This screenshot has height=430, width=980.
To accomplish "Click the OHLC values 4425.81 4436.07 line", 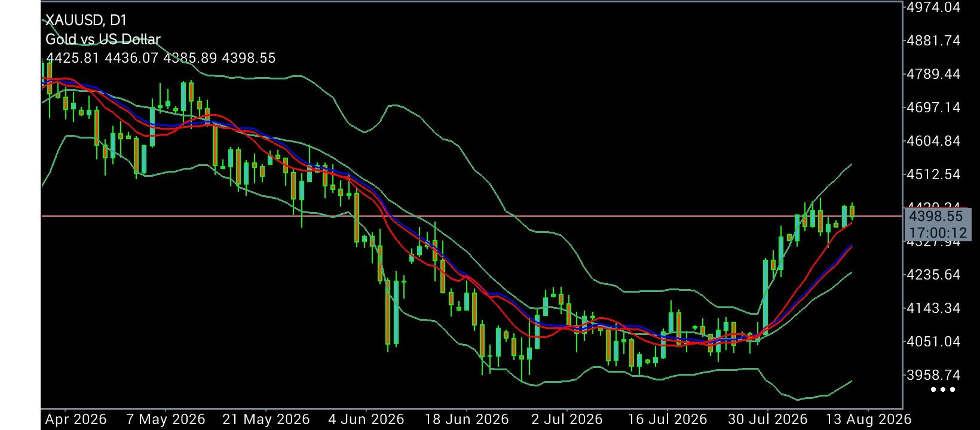I will click(161, 58).
